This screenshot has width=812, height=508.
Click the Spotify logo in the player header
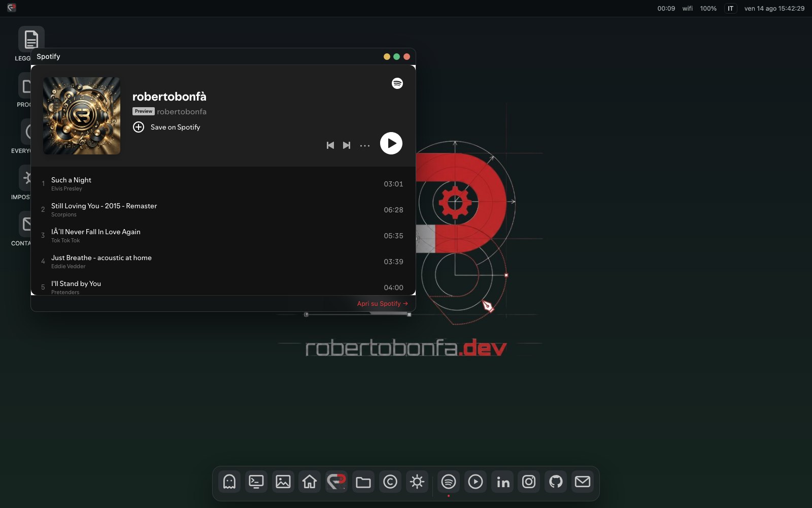(x=397, y=83)
